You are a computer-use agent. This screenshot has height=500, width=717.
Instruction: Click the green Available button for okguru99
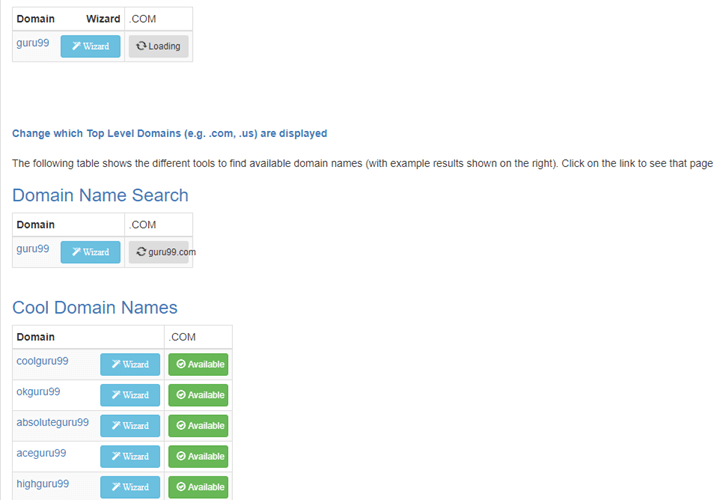[198, 395]
